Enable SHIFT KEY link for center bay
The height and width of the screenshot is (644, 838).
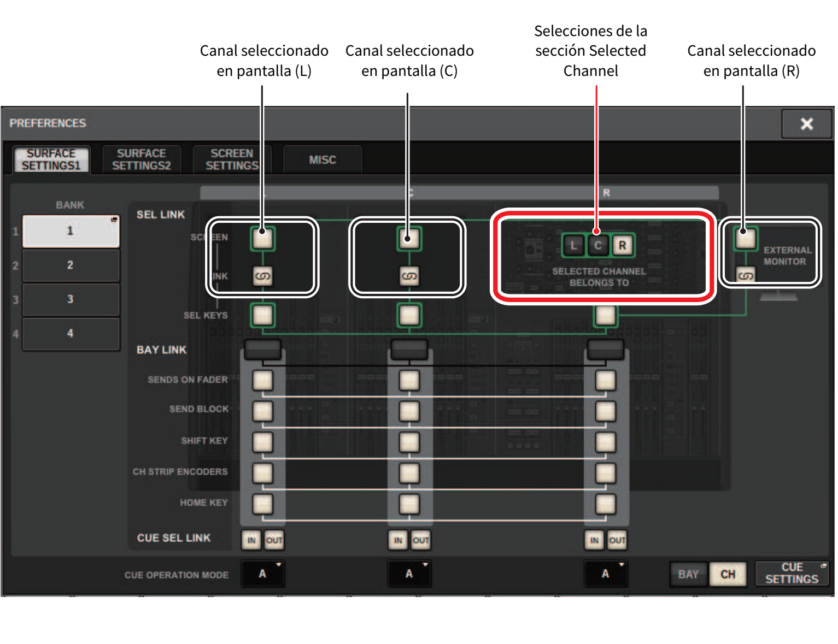coord(409,442)
